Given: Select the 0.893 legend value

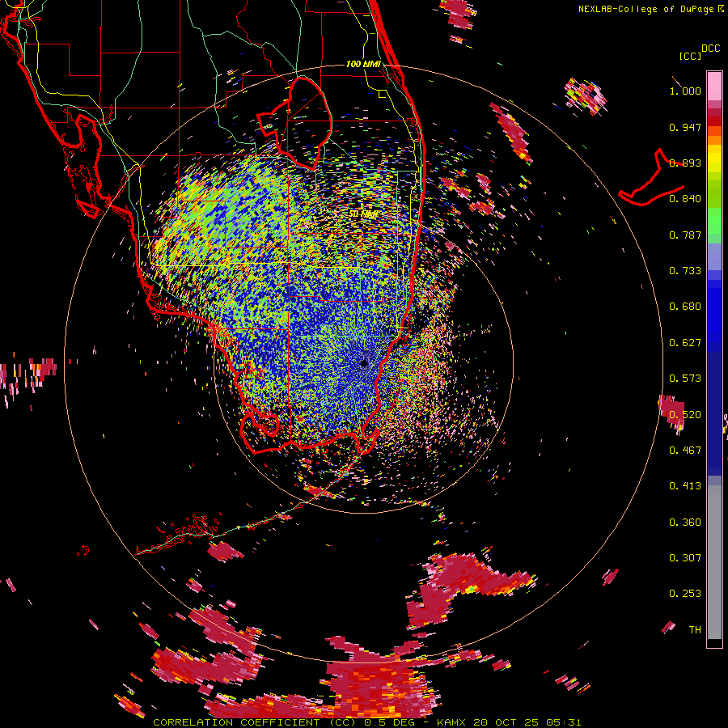Looking at the screenshot, I should click(685, 163).
